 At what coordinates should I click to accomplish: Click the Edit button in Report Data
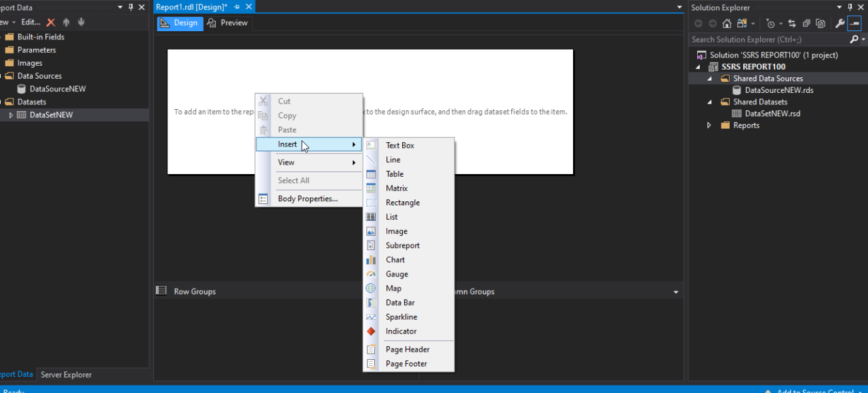(x=31, y=22)
